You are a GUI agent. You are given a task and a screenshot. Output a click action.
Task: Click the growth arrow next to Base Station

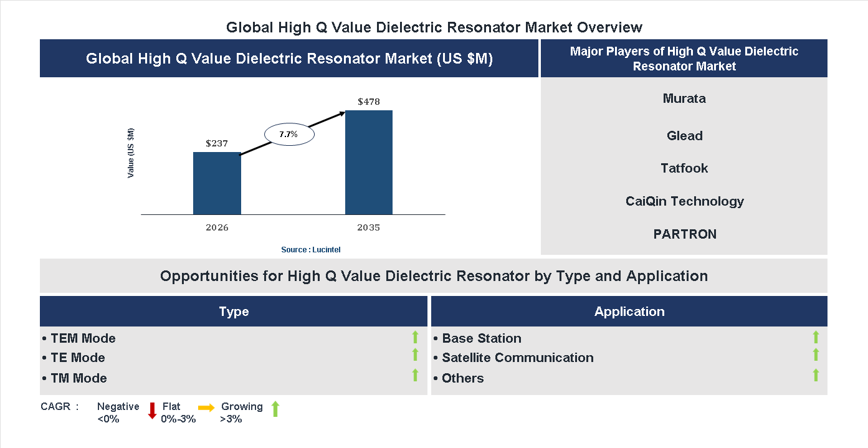[816, 338]
